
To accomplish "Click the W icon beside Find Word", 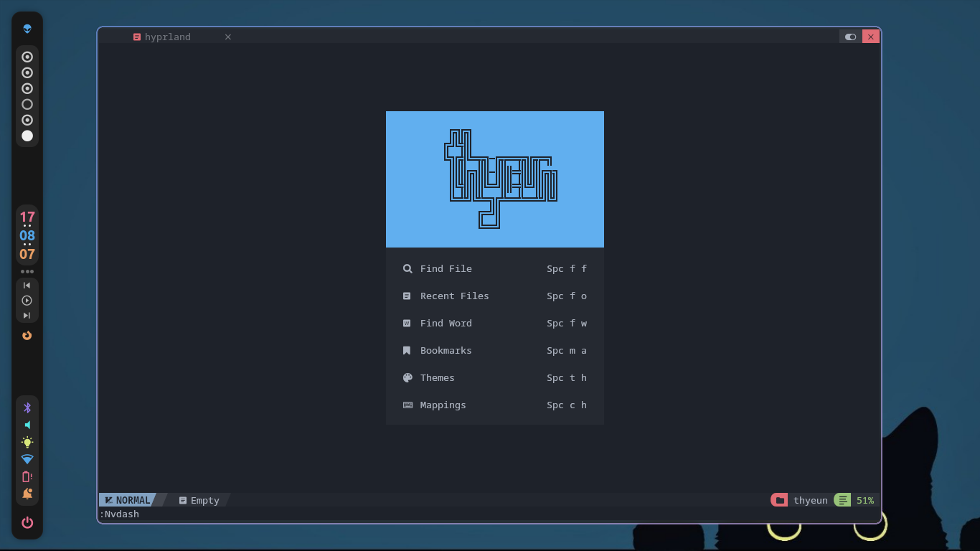I will click(x=407, y=323).
